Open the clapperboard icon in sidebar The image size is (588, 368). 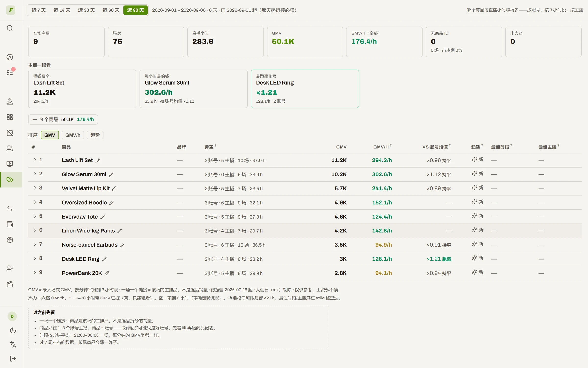[10, 284]
